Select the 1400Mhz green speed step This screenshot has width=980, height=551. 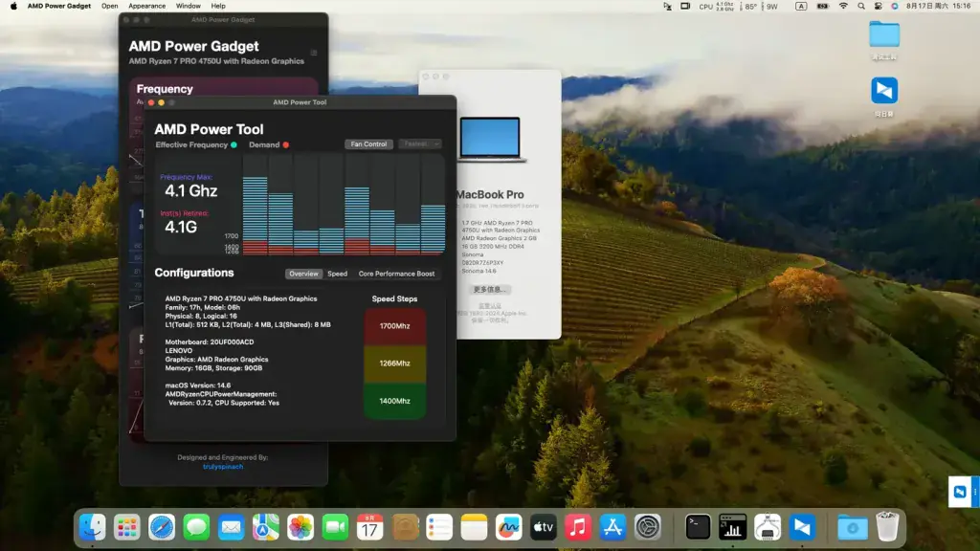tap(395, 401)
